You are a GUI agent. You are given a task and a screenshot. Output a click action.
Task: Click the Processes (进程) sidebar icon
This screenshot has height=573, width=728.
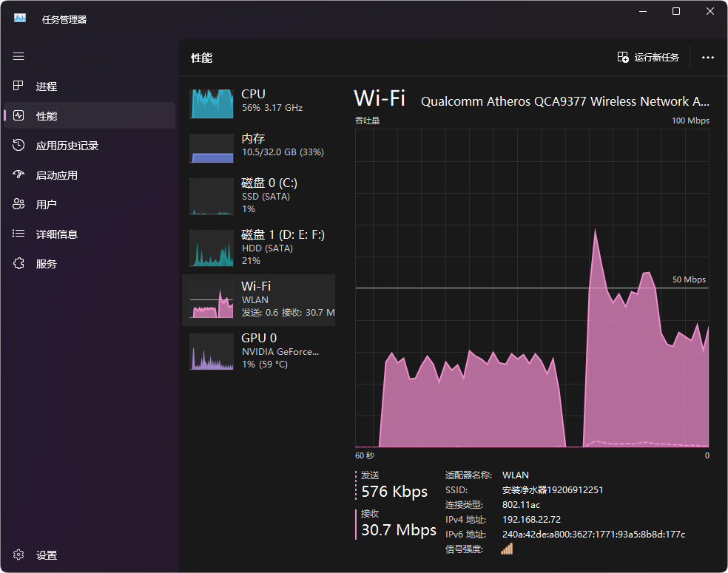point(19,87)
